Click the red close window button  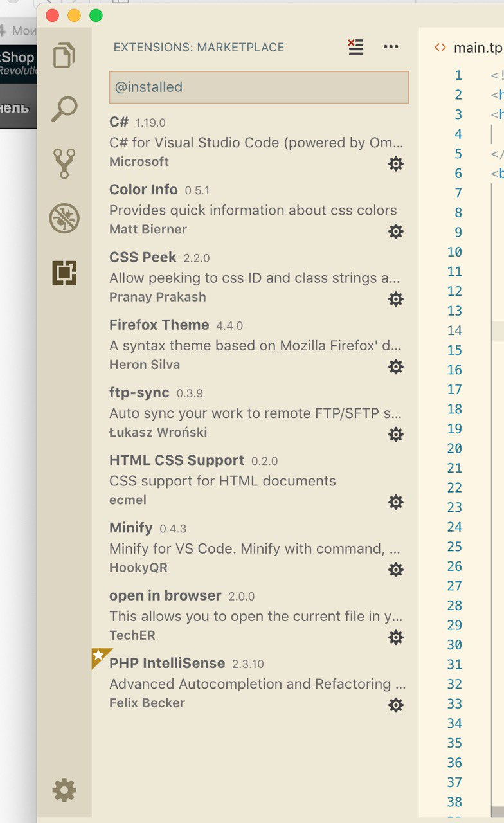point(53,15)
